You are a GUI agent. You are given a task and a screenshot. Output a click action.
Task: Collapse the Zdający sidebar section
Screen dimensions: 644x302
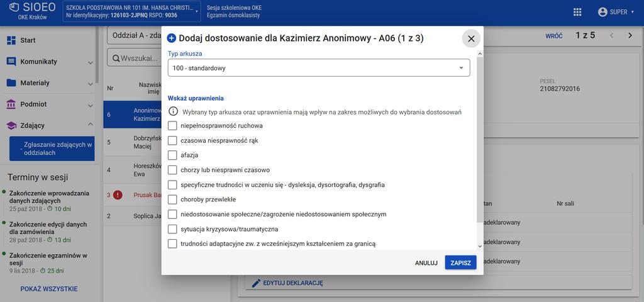tap(91, 125)
